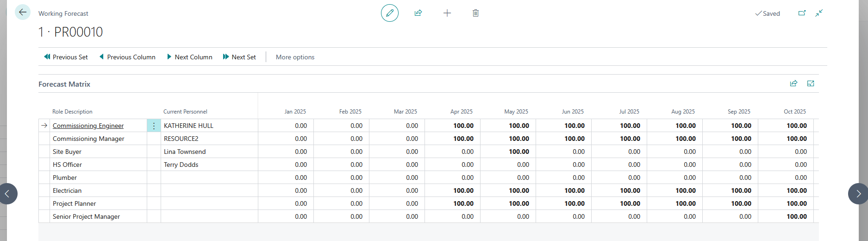Click the pencil edit icon
The image size is (868, 241).
pos(390,13)
